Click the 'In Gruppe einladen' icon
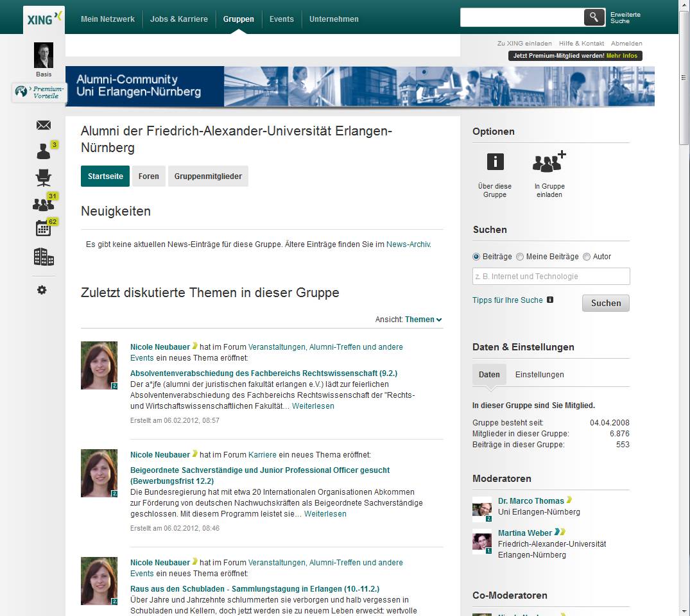 point(549,162)
